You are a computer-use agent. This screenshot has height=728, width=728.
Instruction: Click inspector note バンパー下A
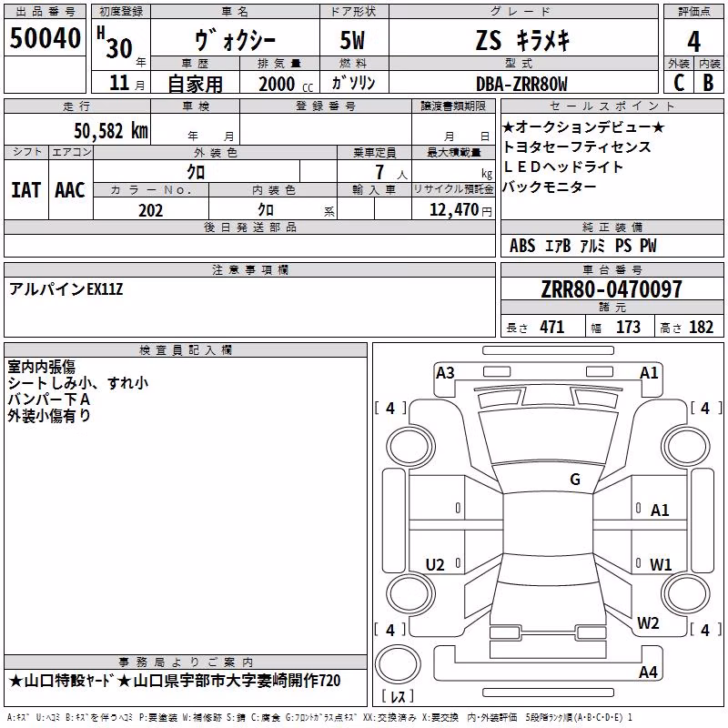48,399
